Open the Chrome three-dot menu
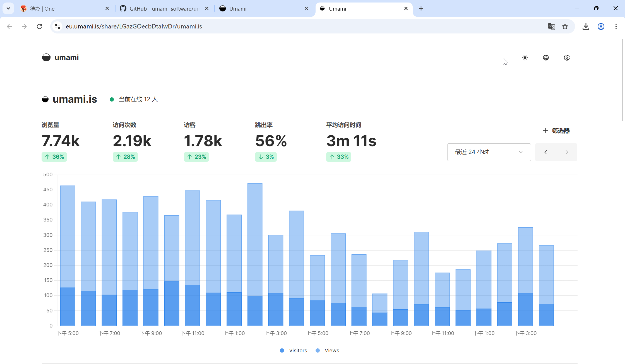 click(x=616, y=26)
